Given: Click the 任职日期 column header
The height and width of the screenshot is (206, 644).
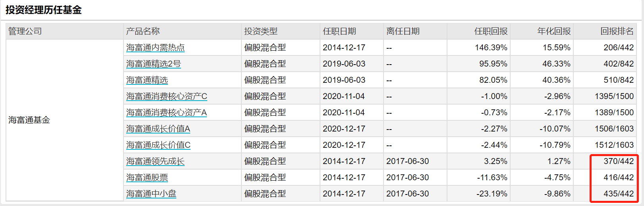Looking at the screenshot, I should (339, 31).
